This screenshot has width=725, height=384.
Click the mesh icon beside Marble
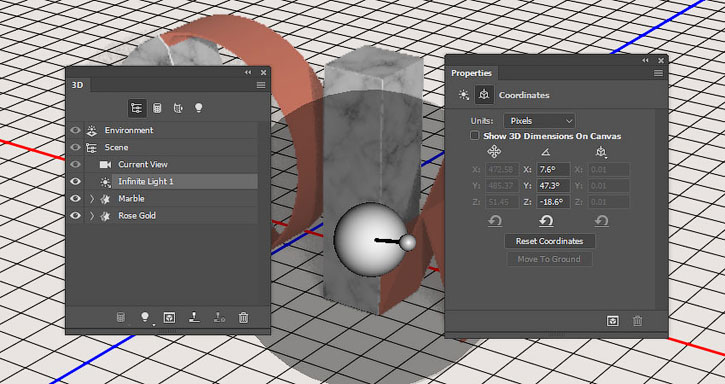[x=105, y=199]
